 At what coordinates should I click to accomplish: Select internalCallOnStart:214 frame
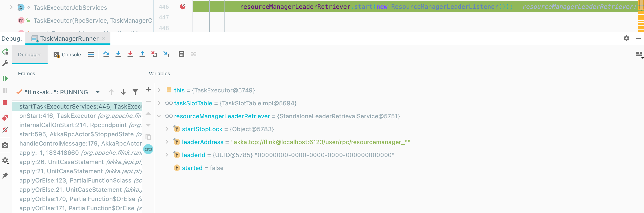77,125
